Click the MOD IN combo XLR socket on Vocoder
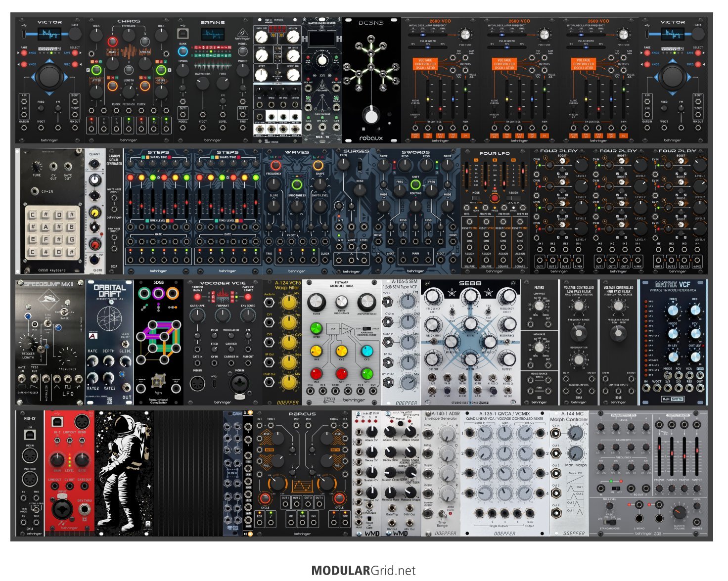Image resolution: width=728 pixels, height=581 pixels. click(239, 384)
